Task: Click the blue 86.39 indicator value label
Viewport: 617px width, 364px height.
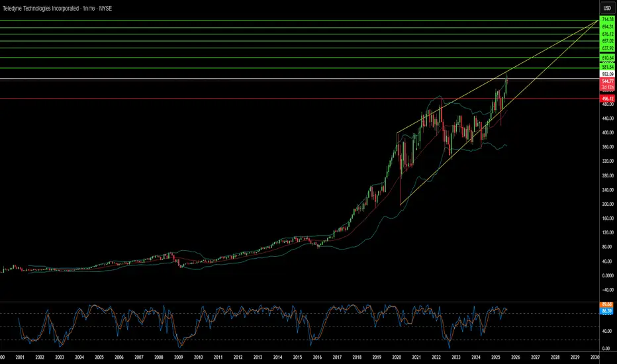Action: (607, 311)
